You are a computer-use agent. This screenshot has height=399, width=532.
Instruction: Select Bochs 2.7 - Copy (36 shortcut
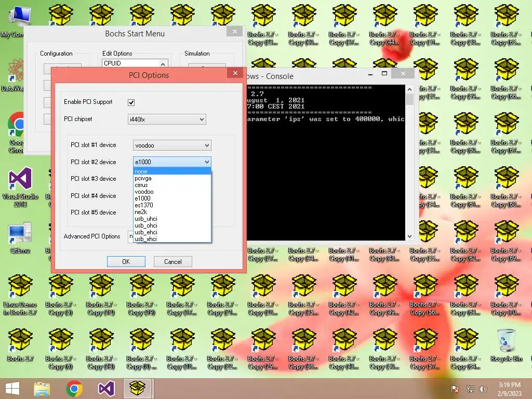[303, 349]
